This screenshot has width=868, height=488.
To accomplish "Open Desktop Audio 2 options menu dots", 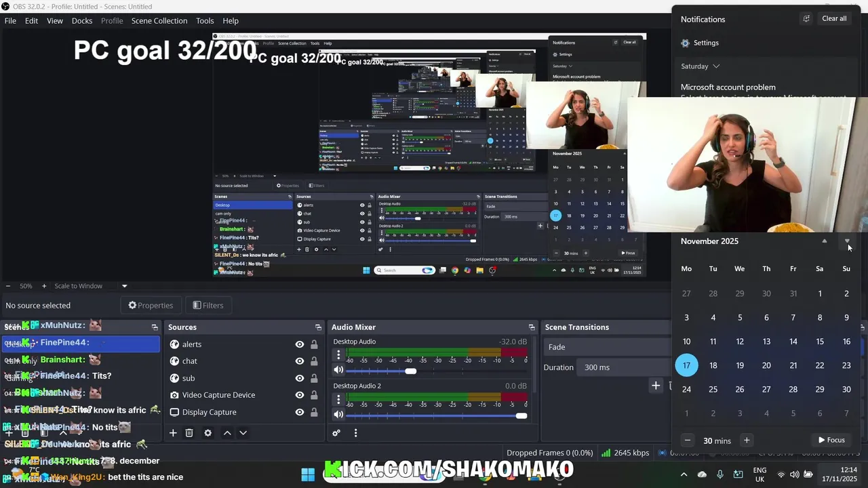I will point(338,399).
